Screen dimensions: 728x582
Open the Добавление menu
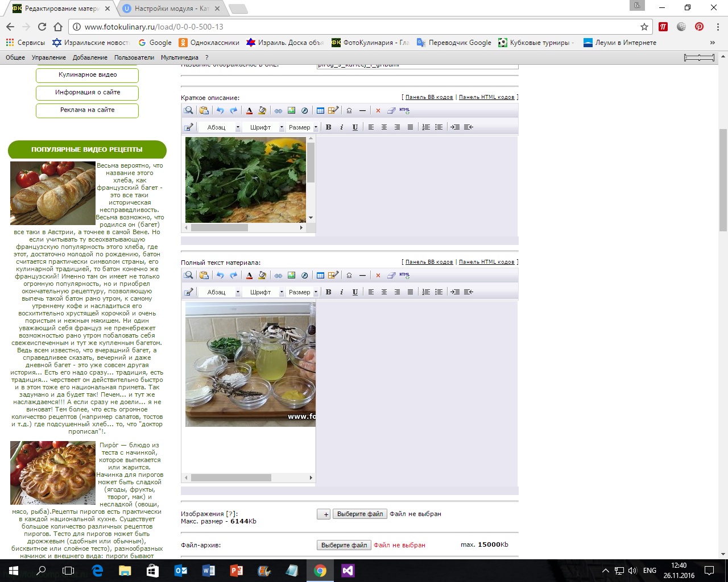tap(90, 57)
